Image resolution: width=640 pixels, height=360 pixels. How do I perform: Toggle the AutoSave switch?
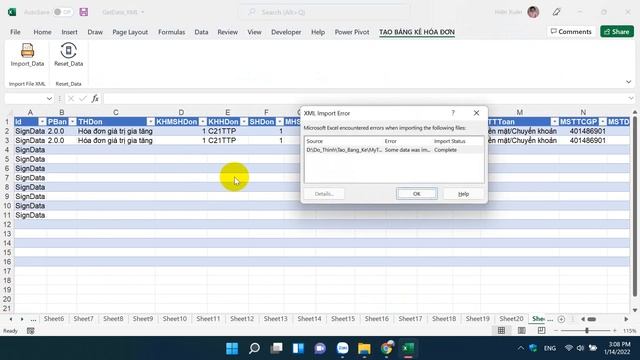62,12
